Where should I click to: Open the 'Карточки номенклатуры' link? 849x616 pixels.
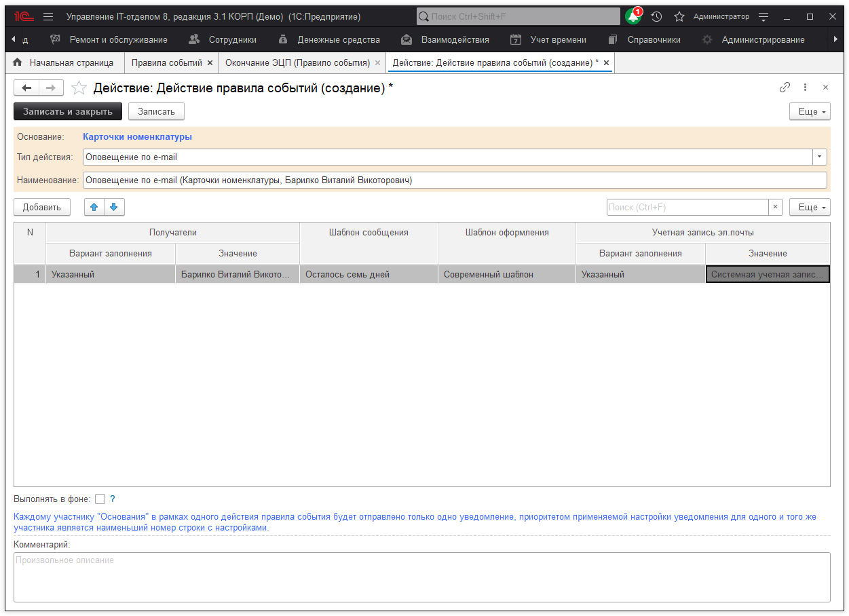[x=137, y=136]
